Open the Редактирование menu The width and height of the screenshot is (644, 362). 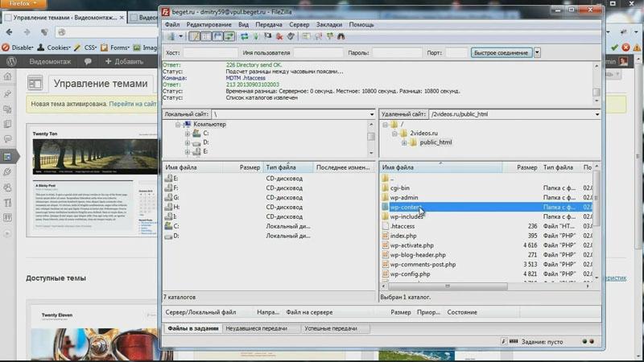(x=208, y=25)
